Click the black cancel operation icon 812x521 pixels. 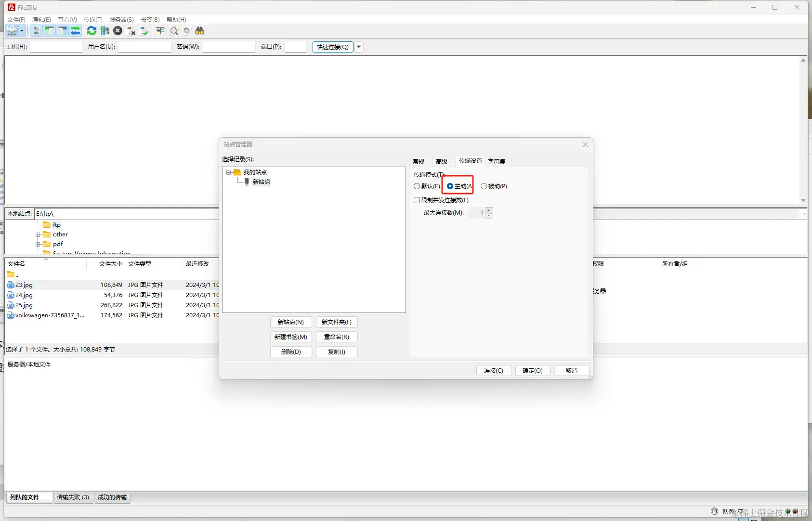pos(118,31)
